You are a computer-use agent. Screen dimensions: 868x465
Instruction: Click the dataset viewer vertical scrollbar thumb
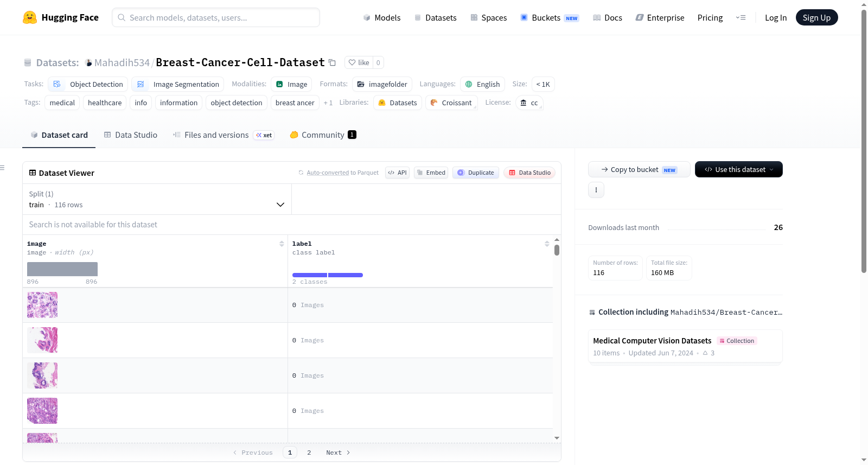point(557,250)
